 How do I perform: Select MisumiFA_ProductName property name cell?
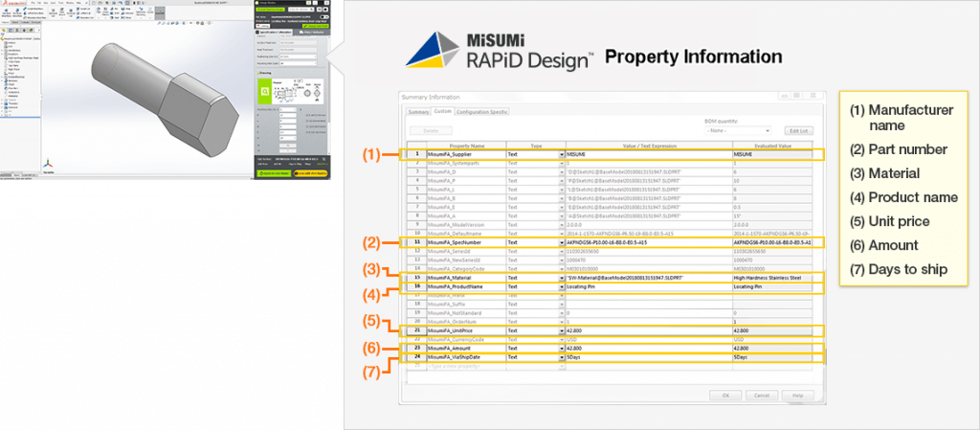click(x=466, y=286)
